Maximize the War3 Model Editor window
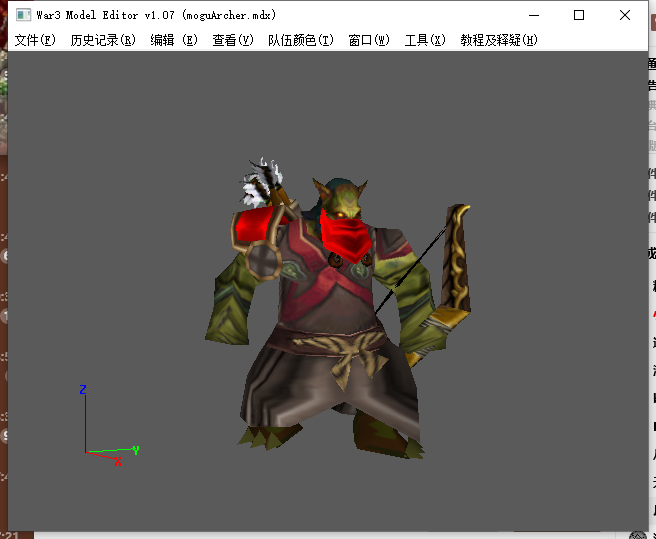This screenshot has width=656, height=539. (579, 15)
